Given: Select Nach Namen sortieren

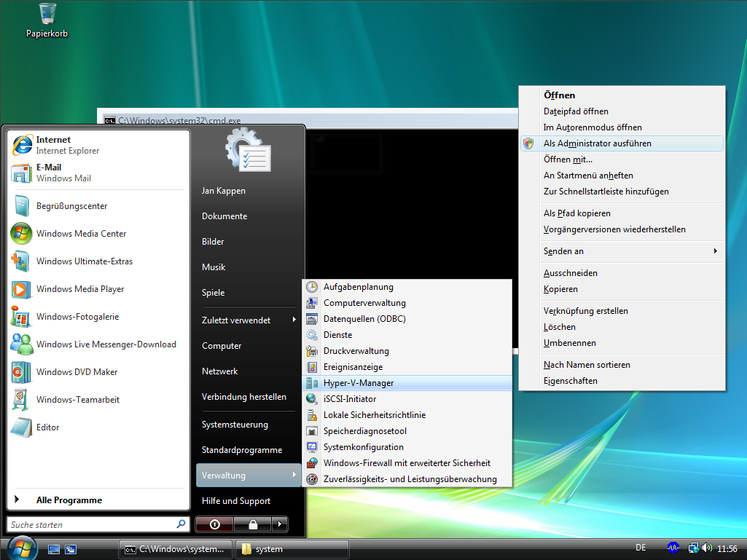Looking at the screenshot, I should [x=622, y=365].
